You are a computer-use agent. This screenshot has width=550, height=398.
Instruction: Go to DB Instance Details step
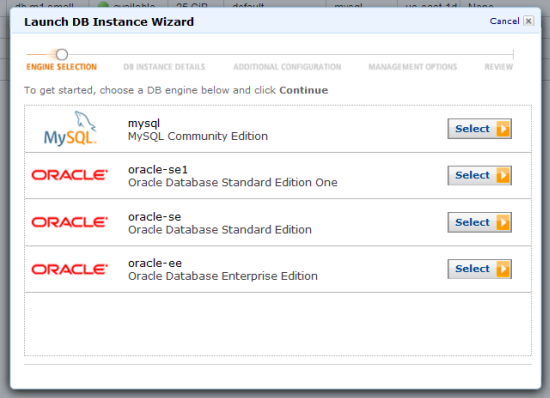click(x=164, y=67)
